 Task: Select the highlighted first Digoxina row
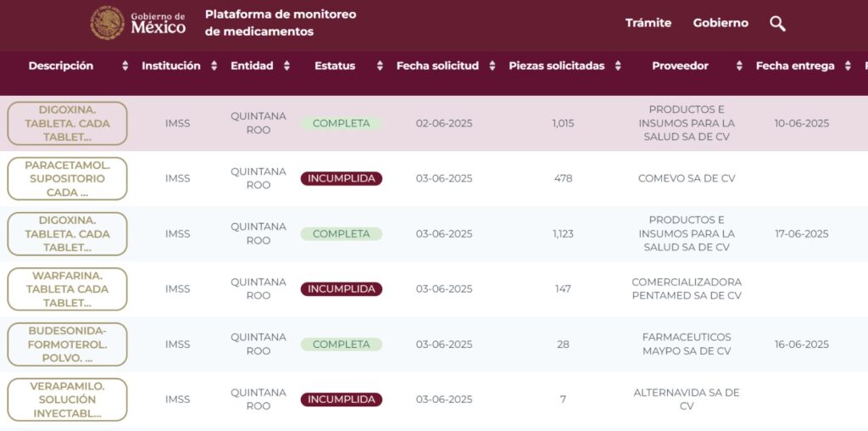[475, 124]
